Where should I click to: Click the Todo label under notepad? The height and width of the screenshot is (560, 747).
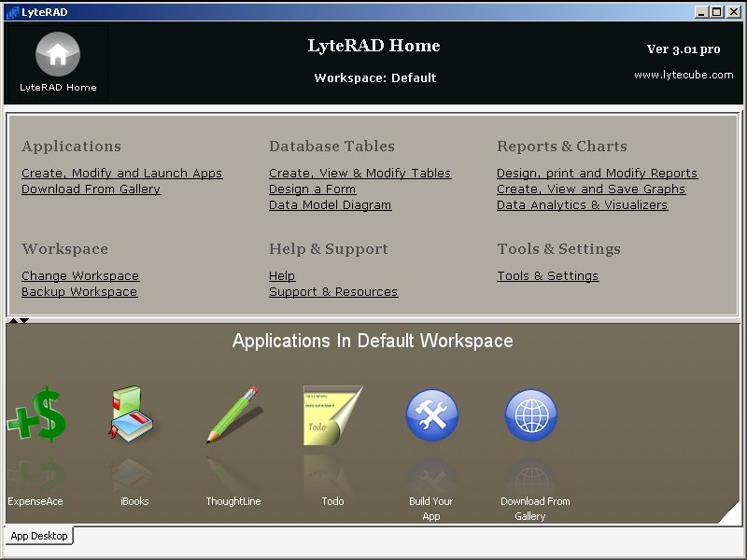coord(332,501)
